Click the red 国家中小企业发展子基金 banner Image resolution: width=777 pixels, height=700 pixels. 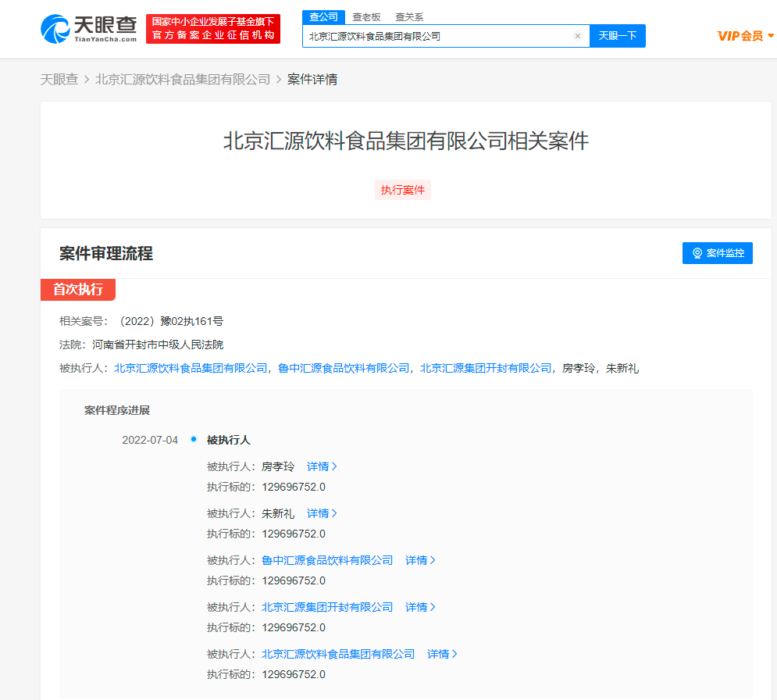pos(213,29)
